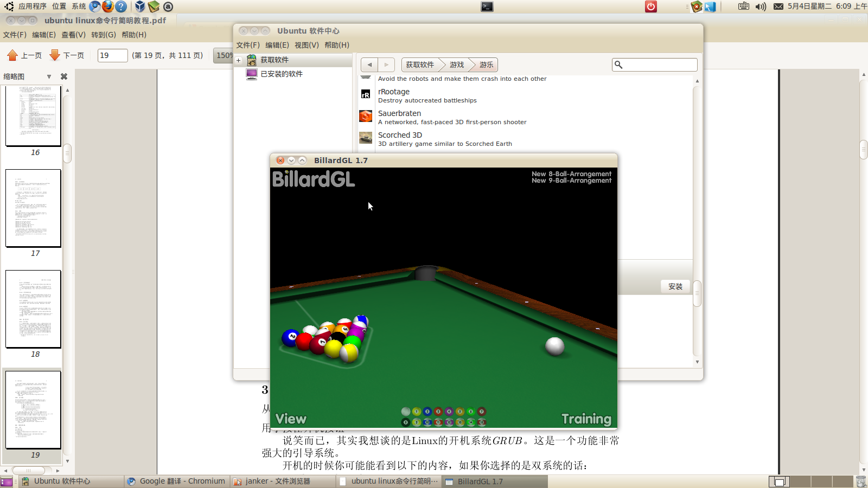Open 帮助(H) menu in PDF viewer
Viewport: 868px width, 488px height.
coord(134,35)
